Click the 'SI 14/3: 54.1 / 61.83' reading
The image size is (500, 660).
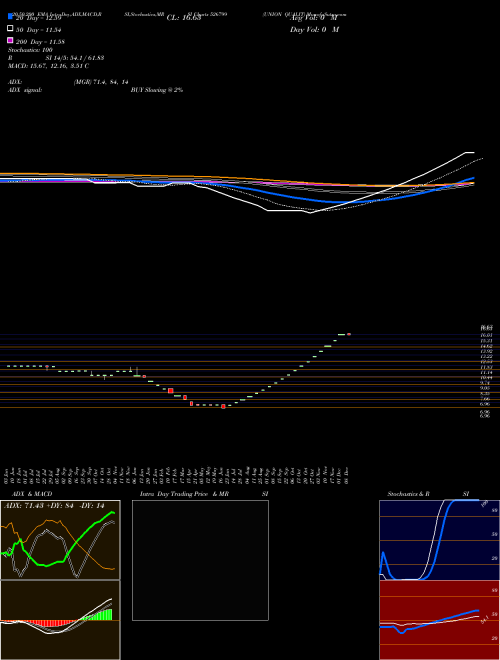[75, 58]
